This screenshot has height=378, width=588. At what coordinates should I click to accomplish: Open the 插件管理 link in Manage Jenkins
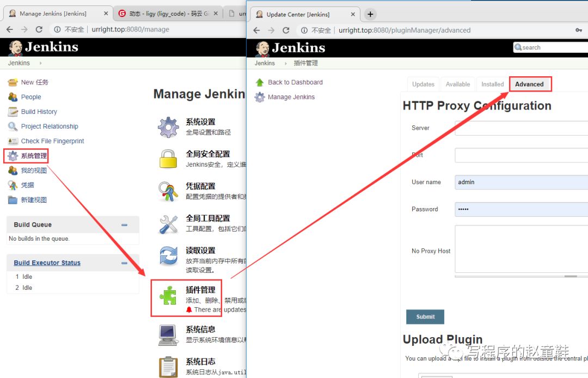[x=200, y=290]
